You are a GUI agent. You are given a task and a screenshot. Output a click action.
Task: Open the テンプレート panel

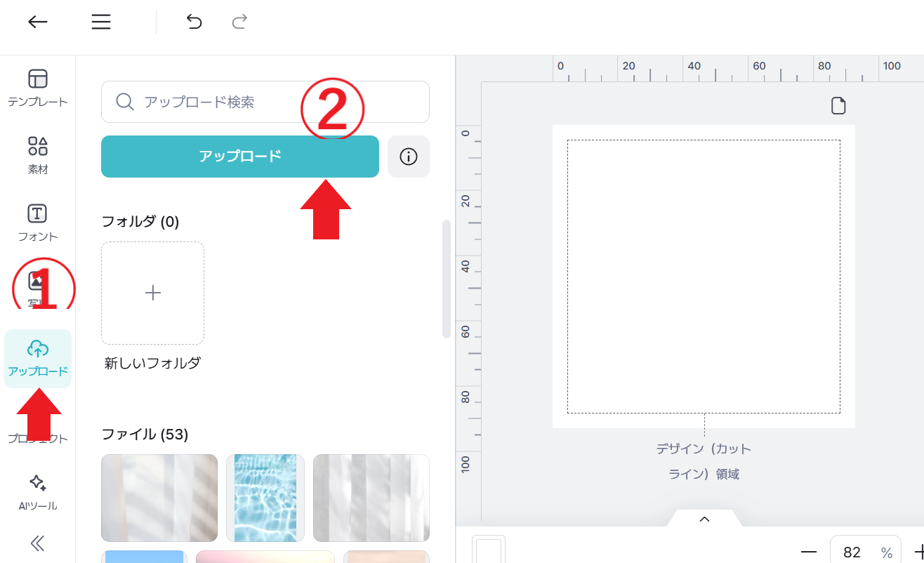click(38, 88)
